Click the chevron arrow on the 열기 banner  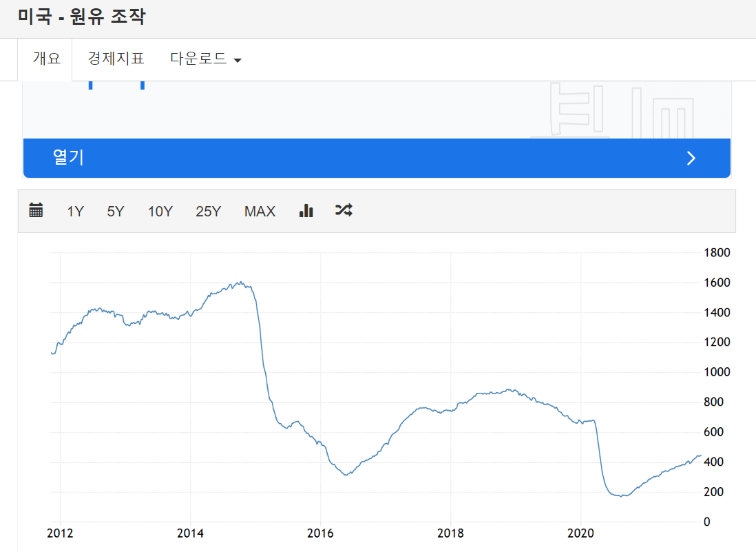(x=691, y=159)
